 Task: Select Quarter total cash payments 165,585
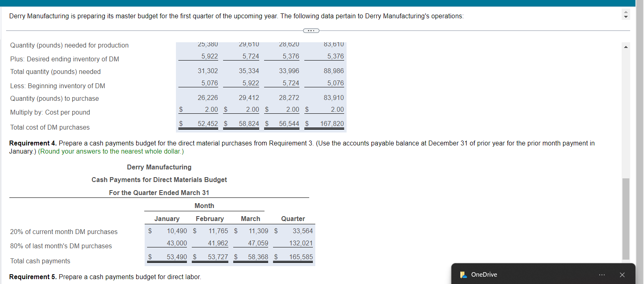301,257
